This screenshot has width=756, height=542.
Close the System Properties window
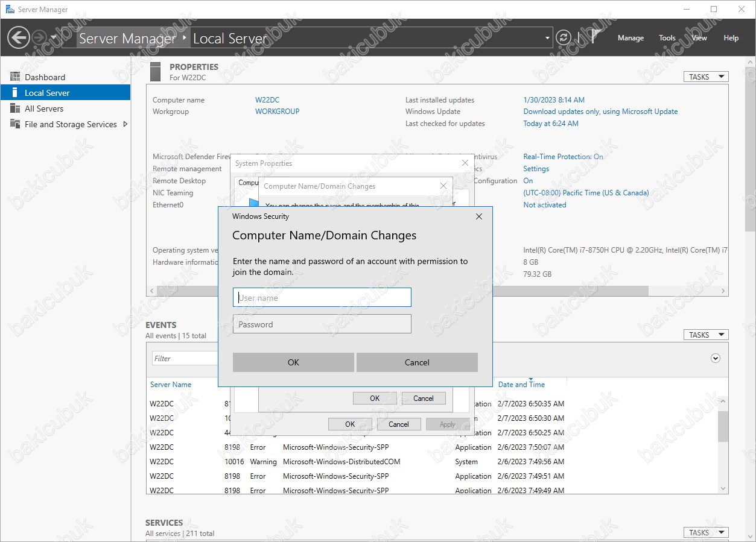(x=465, y=163)
